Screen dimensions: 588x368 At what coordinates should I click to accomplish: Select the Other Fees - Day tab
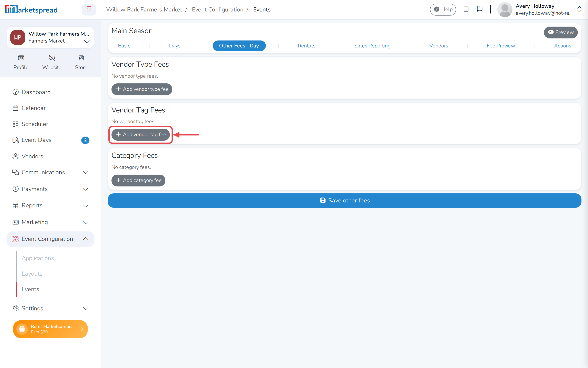[x=239, y=46]
